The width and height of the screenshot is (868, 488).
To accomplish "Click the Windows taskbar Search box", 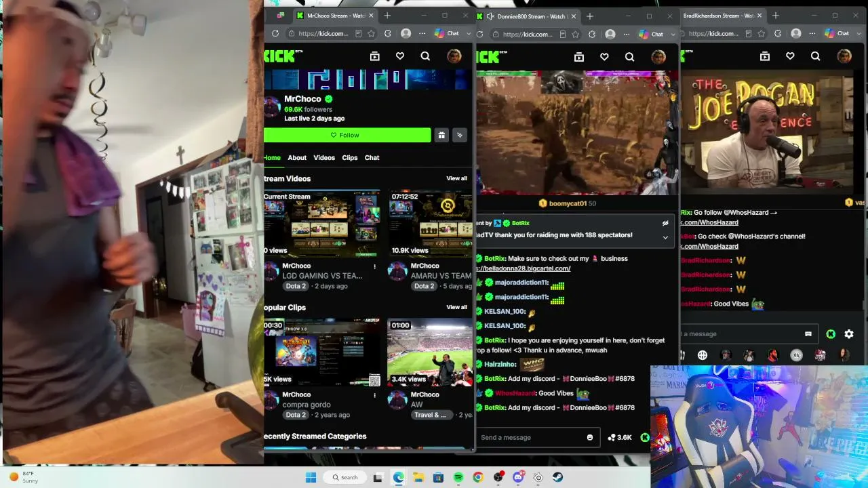I will click(345, 477).
